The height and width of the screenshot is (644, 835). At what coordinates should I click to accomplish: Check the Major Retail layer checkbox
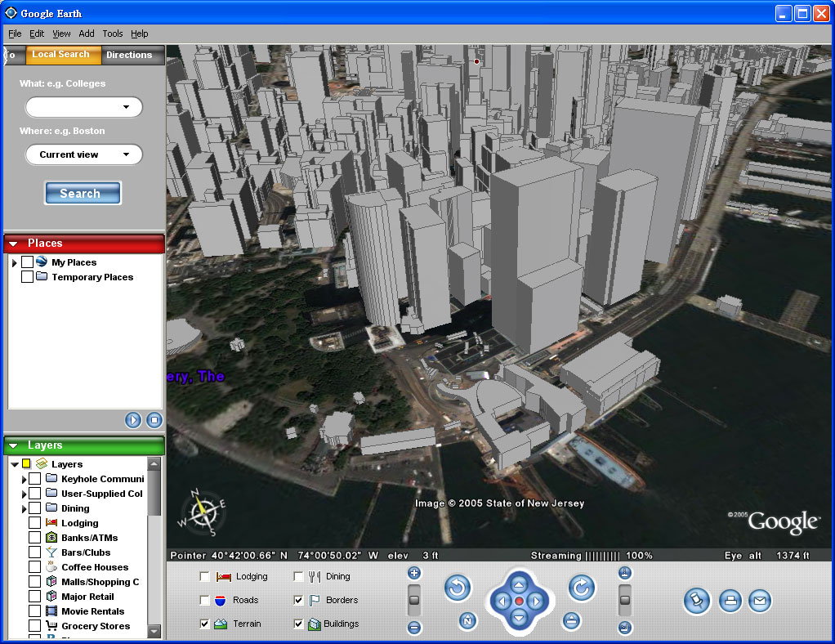(34, 596)
